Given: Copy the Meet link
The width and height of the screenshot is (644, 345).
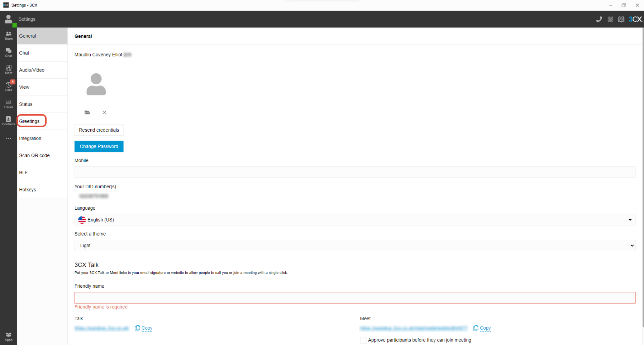Looking at the screenshot, I should coord(485,328).
